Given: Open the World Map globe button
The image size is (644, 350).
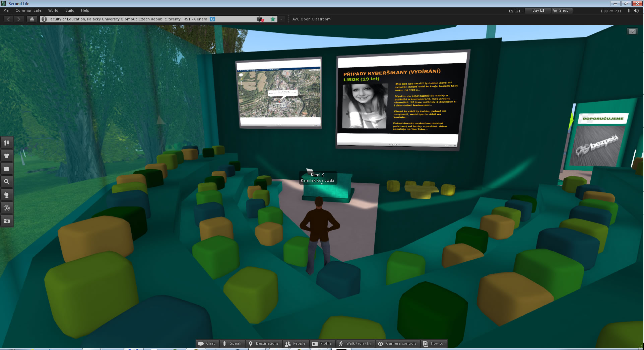Looking at the screenshot, I should click(7, 195).
